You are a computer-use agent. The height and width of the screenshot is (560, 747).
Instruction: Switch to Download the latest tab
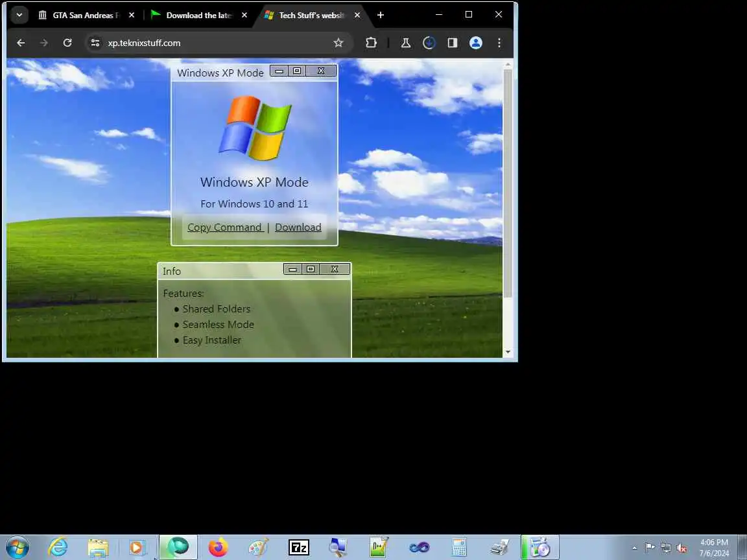[200, 16]
